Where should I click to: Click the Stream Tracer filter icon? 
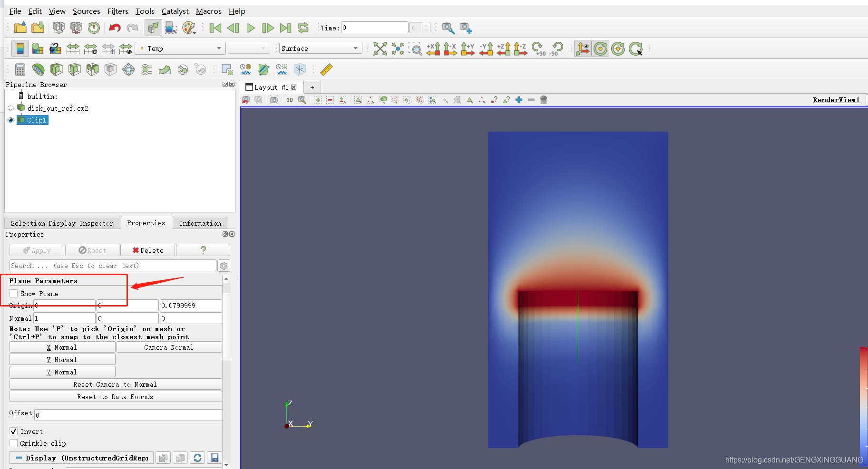(146, 70)
